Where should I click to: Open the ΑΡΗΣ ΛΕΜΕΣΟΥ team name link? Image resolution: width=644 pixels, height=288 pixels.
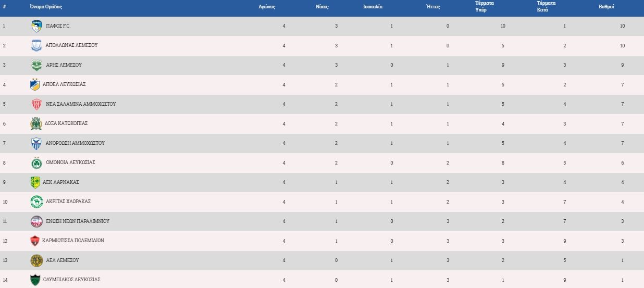click(64, 65)
